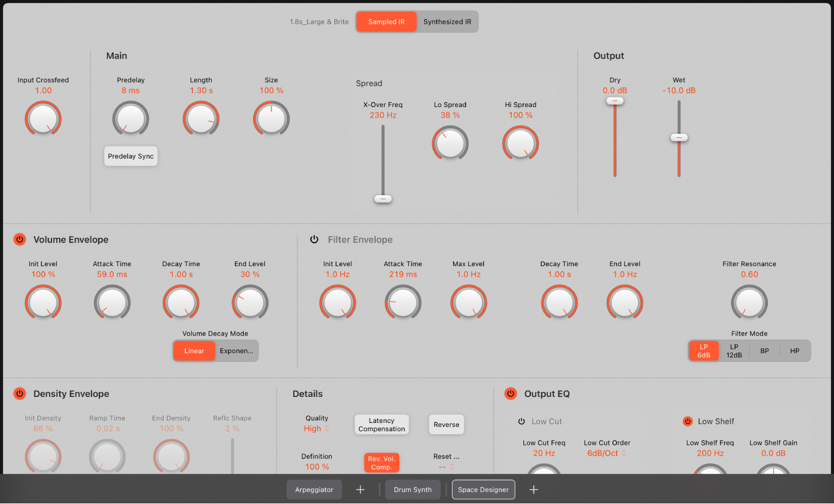This screenshot has height=504, width=834.
Task: Switch to the Synthesized IR tab
Action: coord(448,21)
